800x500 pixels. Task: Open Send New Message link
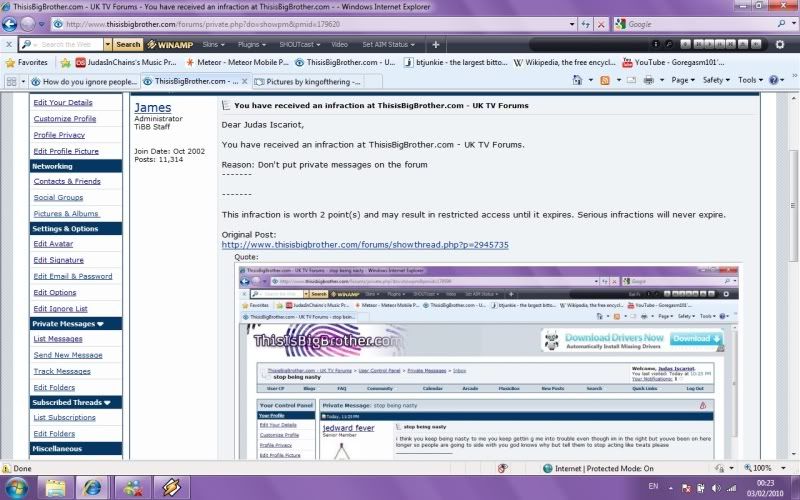pos(68,355)
